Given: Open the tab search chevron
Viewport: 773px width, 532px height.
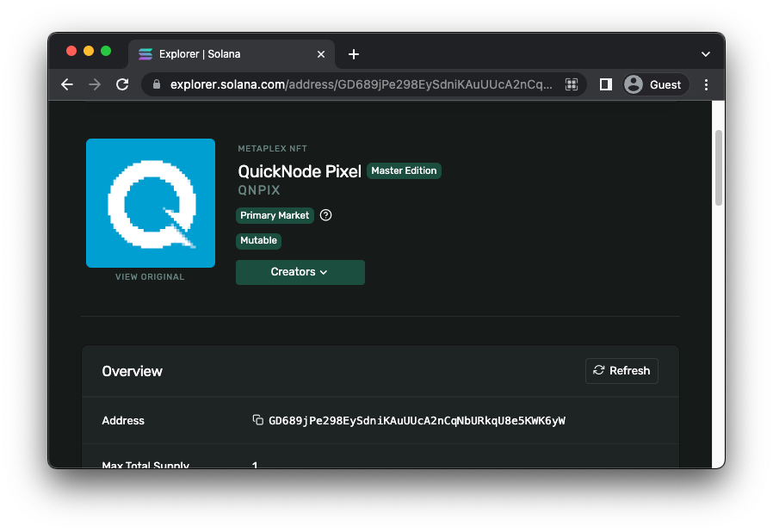Looking at the screenshot, I should tap(706, 54).
